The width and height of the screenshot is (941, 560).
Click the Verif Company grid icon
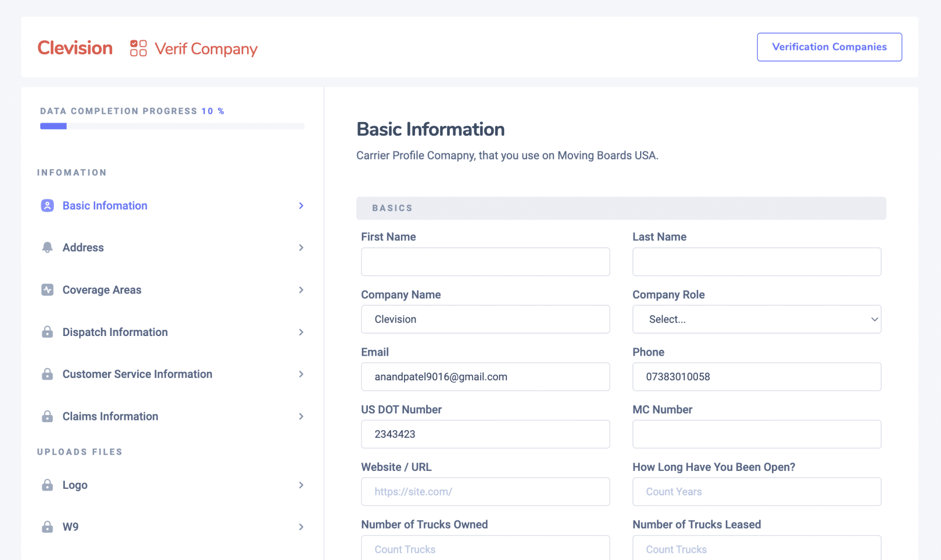[x=138, y=48]
